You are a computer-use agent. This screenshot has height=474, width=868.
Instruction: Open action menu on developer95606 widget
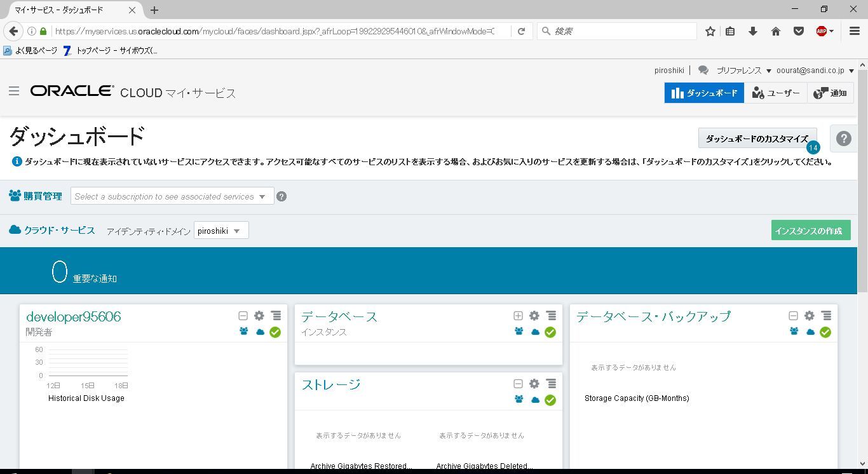click(x=276, y=316)
